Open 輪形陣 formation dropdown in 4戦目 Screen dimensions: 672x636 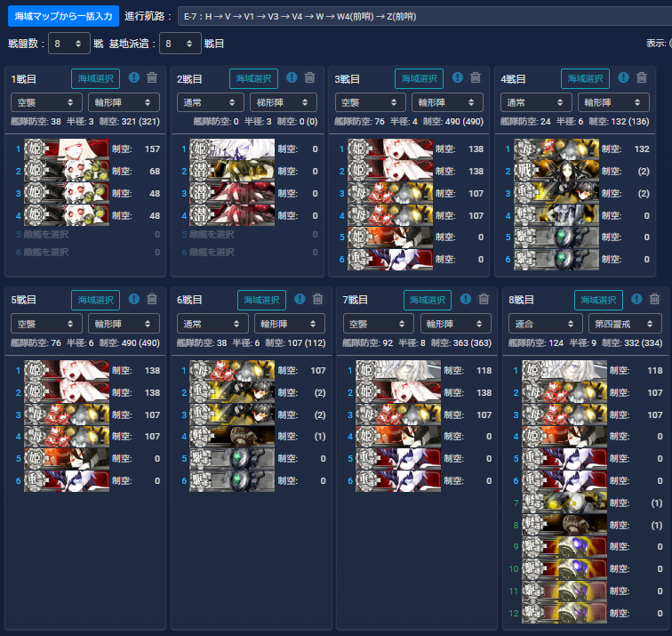point(613,102)
